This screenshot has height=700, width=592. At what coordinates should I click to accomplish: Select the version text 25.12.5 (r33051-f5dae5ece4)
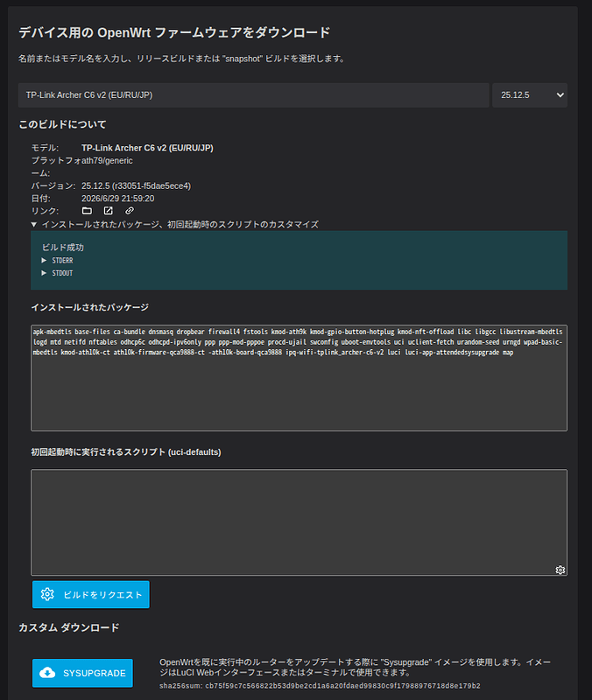pyautogui.click(x=136, y=185)
